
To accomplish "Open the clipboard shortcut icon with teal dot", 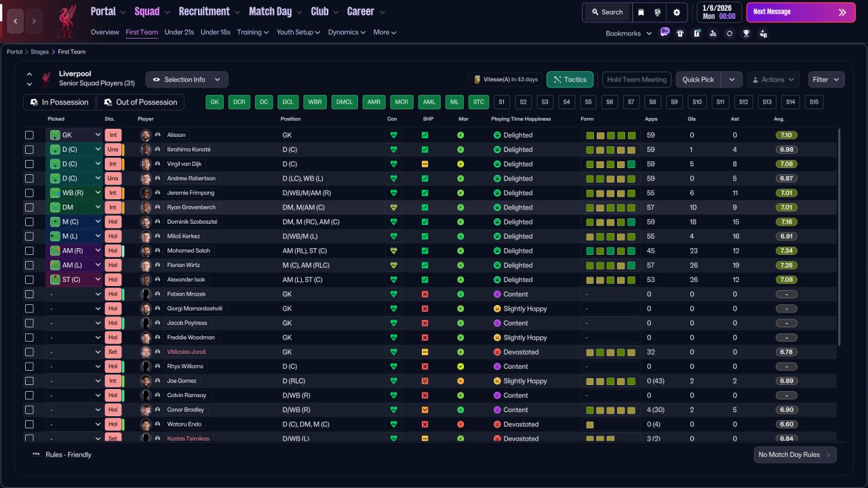I will pyautogui.click(x=696, y=33).
